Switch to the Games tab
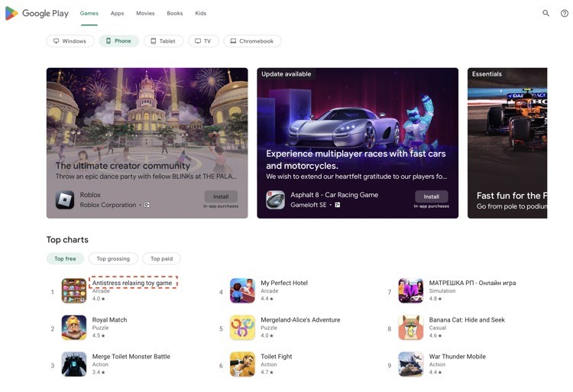 (89, 13)
